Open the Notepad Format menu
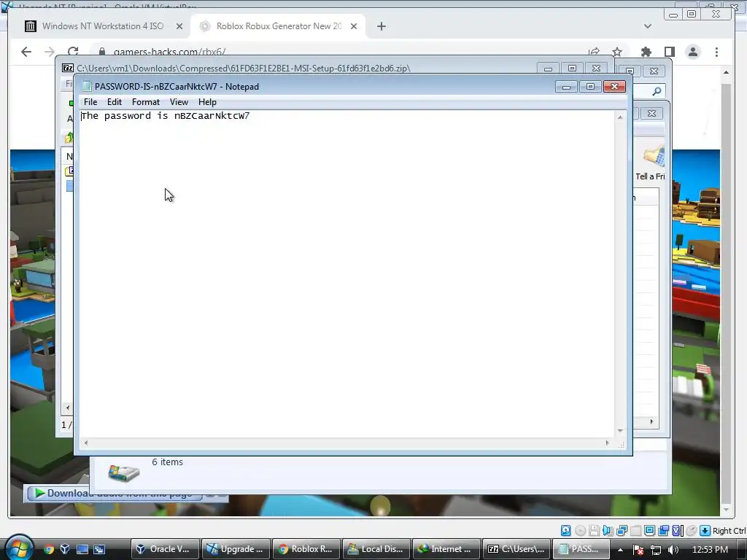The height and width of the screenshot is (560, 747). pos(146,102)
